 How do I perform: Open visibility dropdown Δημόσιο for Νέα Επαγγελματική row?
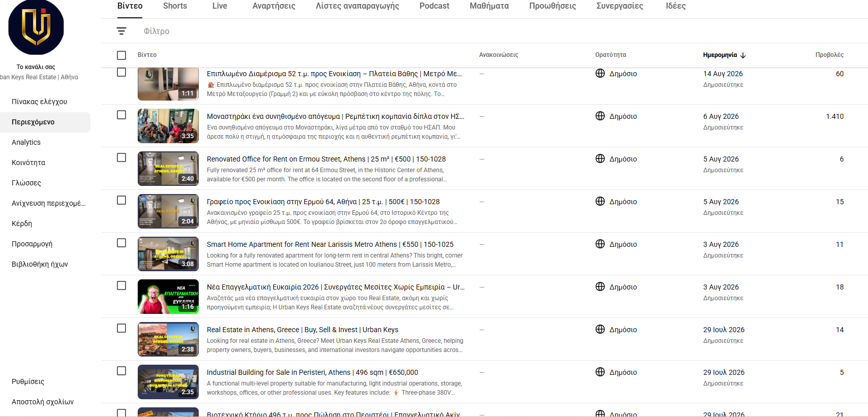click(x=623, y=287)
